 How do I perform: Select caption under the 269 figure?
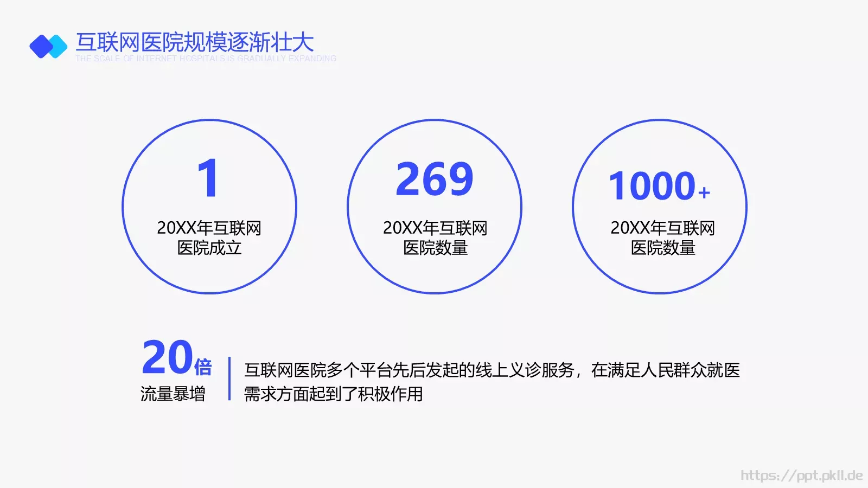pyautogui.click(x=435, y=237)
